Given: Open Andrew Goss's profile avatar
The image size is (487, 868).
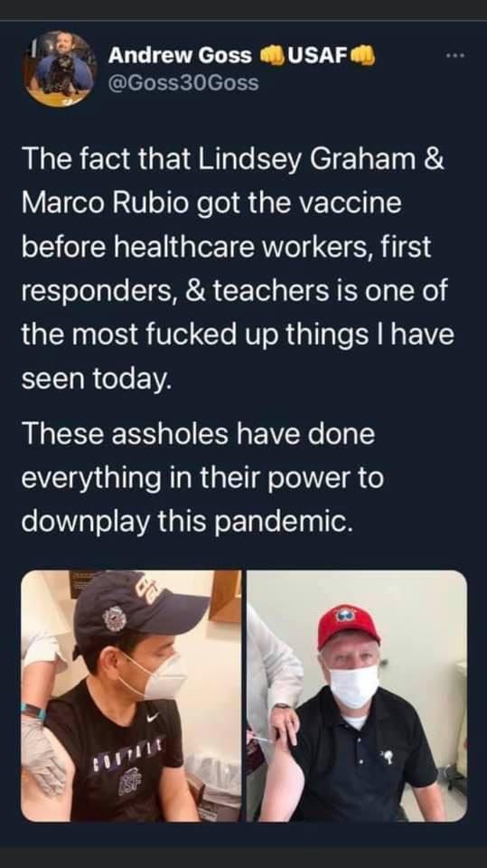Looking at the screenshot, I should pyautogui.click(x=60, y=69).
